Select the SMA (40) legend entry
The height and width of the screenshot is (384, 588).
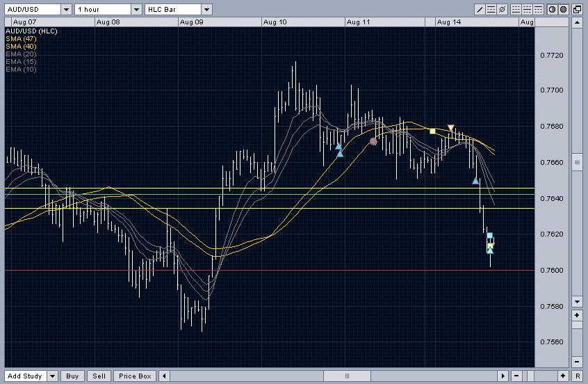pos(21,46)
